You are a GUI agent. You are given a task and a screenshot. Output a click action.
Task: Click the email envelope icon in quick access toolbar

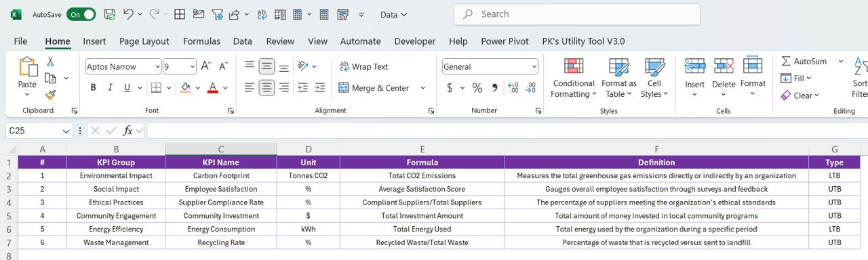click(199, 14)
